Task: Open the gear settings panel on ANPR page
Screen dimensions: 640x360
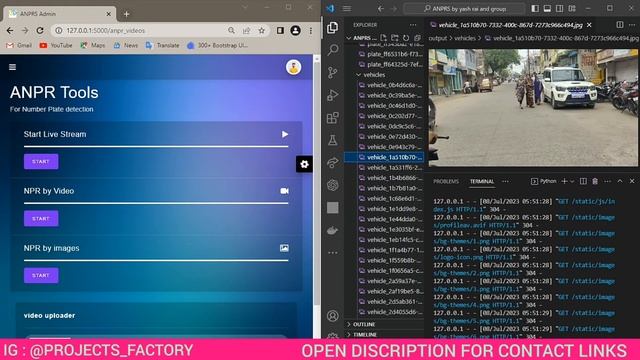Action: 304,164
